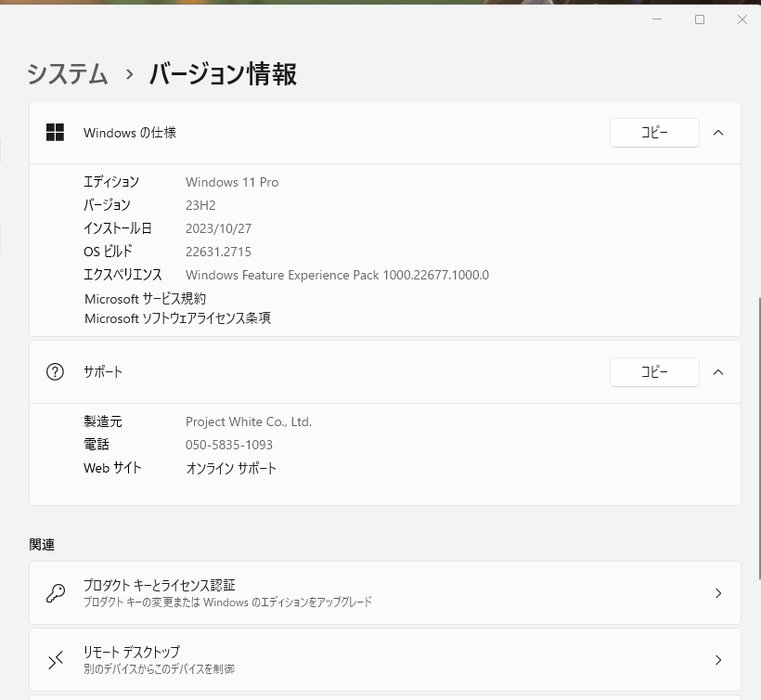Go back to システム breadcrumb
The image size is (761, 700).
point(67,74)
